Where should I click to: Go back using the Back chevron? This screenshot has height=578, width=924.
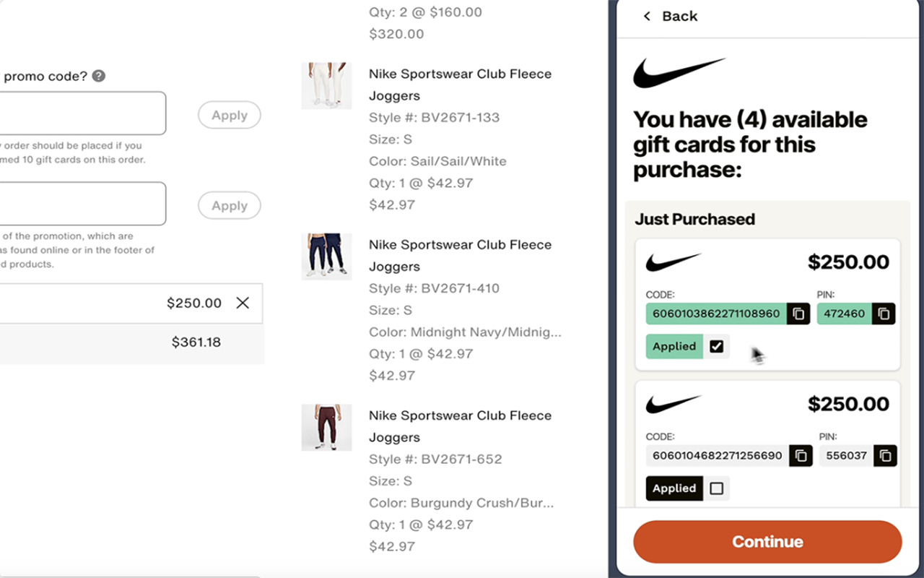pyautogui.click(x=648, y=16)
